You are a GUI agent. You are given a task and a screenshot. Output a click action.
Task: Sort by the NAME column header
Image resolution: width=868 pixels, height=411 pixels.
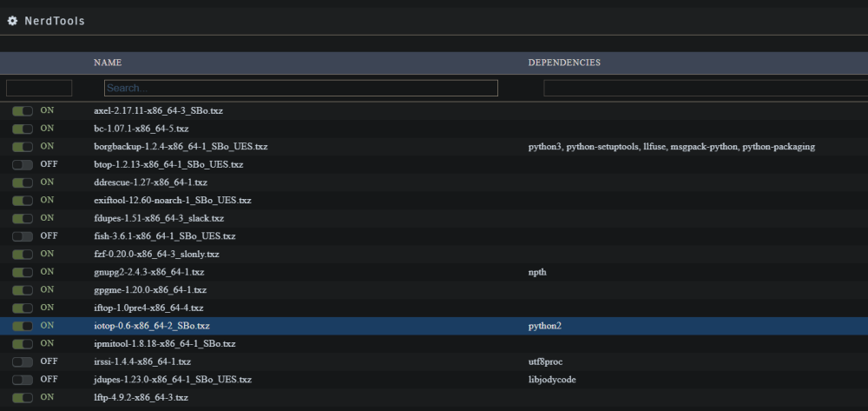click(x=108, y=63)
